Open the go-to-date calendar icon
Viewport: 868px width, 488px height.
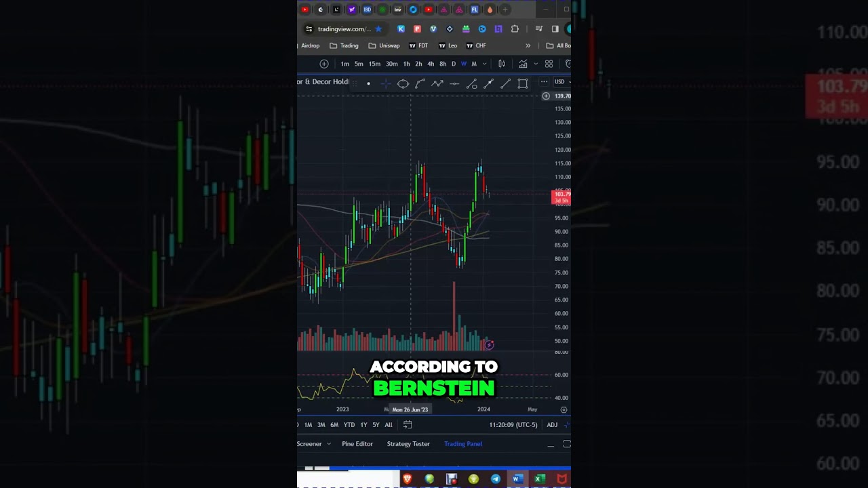[x=408, y=425]
